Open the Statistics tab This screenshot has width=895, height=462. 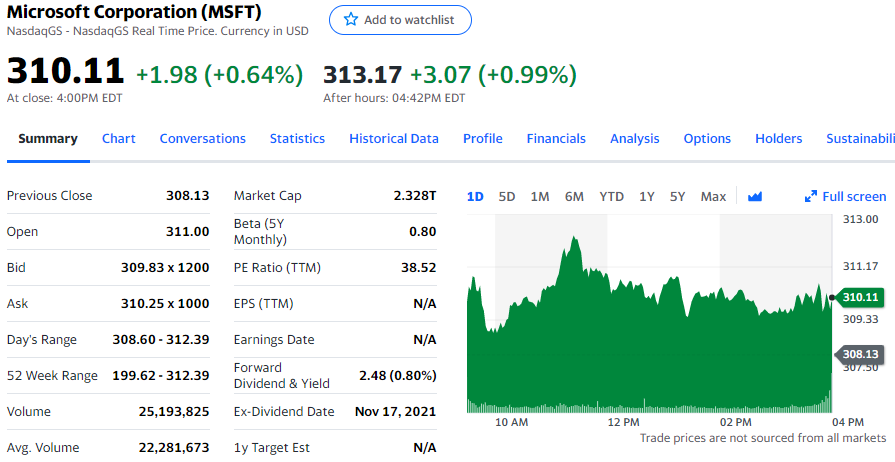click(297, 139)
